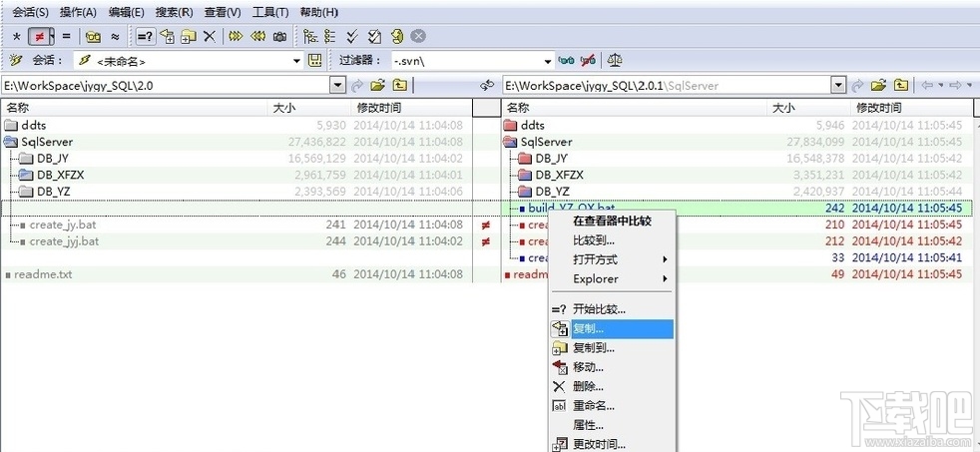
Task: Click up one level icon beside left path
Action: click(400, 85)
